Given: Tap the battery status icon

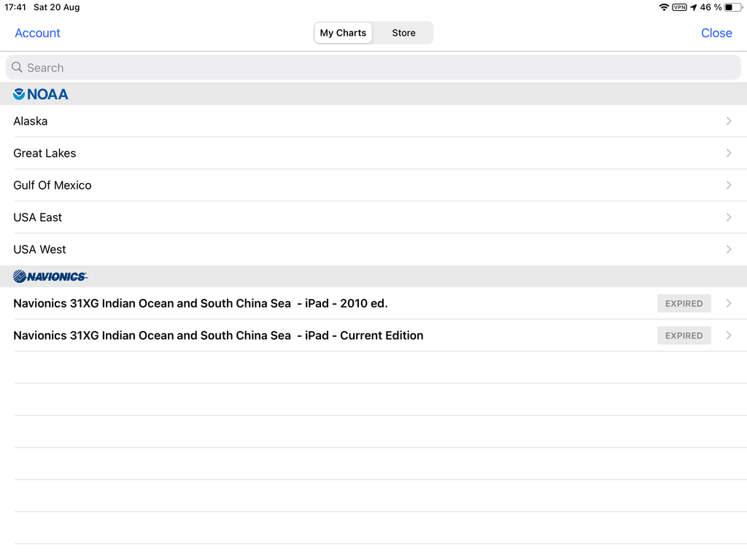Looking at the screenshot, I should 732,7.
